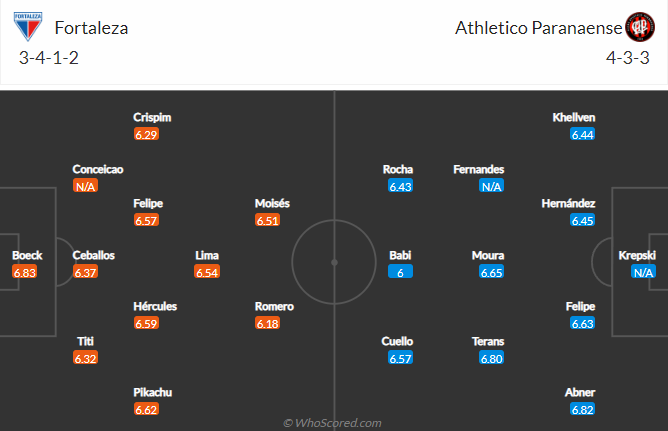This screenshot has width=668, height=431.
Task: Select goalkeeper Boeck's 6.83 rating badge
Action: (25, 272)
